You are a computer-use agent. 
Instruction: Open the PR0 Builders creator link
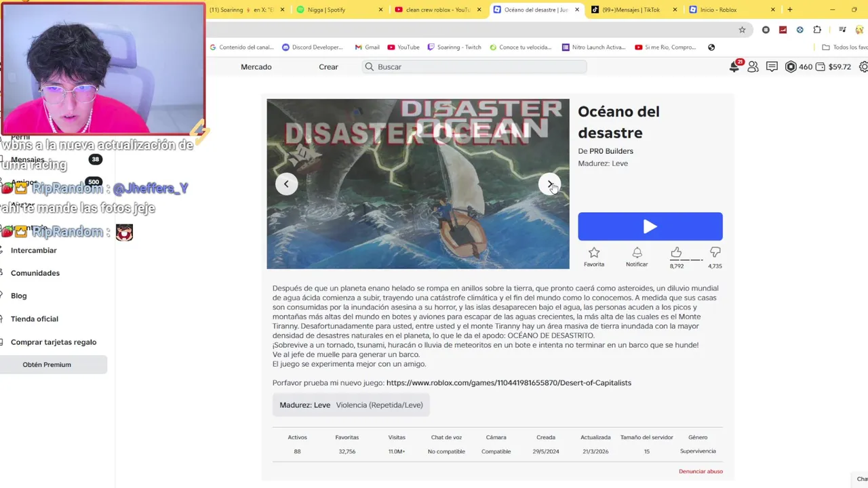point(611,151)
